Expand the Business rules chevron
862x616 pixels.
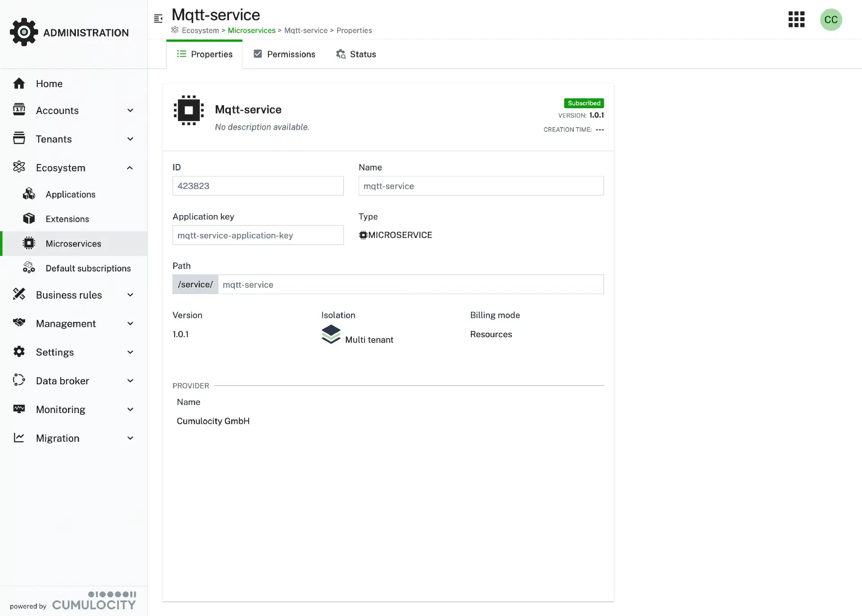point(130,295)
